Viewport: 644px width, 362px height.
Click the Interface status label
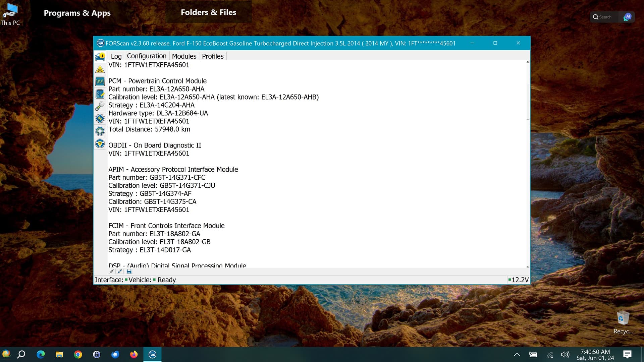pos(109,280)
